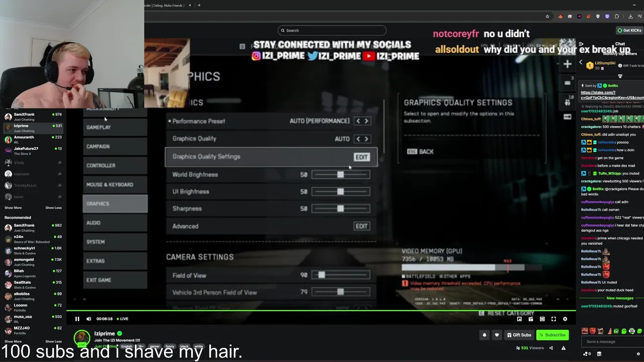Click Iziprime streamer avatar below the video
Image resolution: width=644 pixels, height=362 pixels.
click(82, 337)
